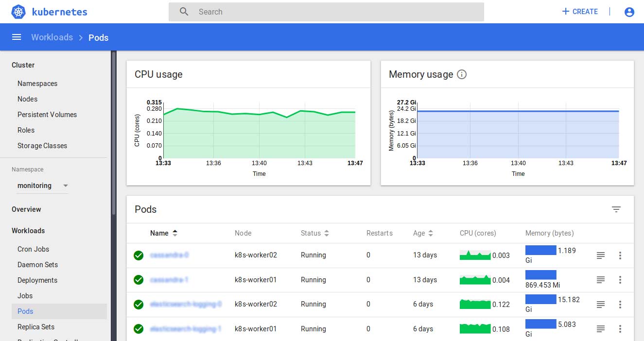Open the elasticsearch-logging-1 pod link
This screenshot has width=644, height=341.
click(x=186, y=329)
